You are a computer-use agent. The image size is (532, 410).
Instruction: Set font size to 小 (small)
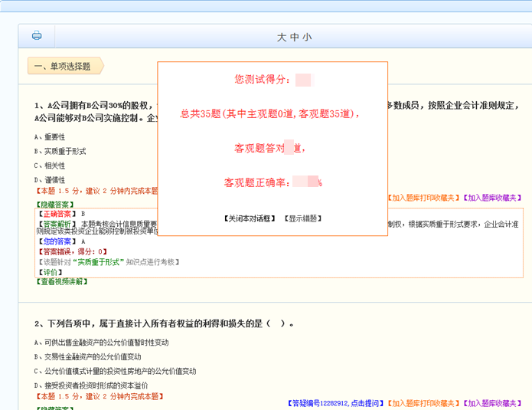[x=307, y=37]
